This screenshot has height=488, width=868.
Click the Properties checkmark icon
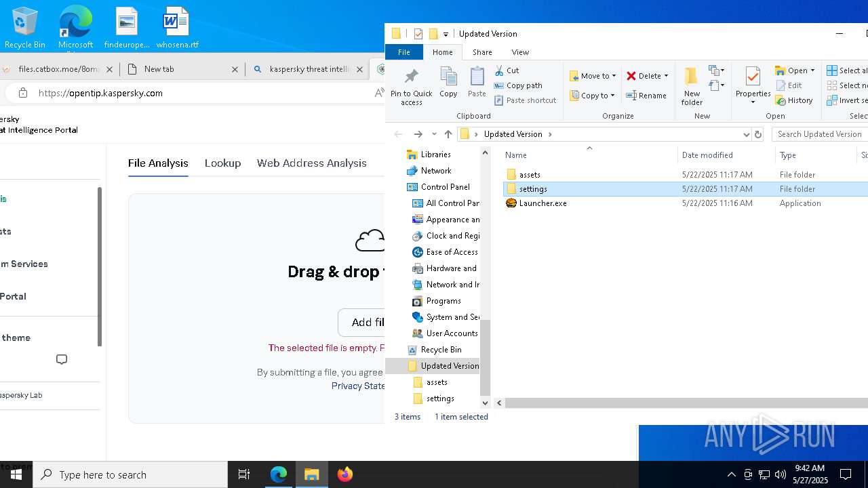point(753,77)
